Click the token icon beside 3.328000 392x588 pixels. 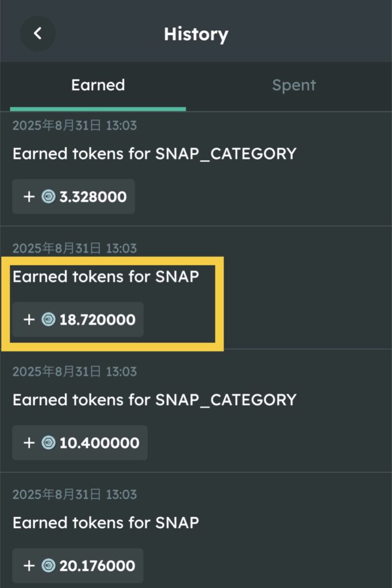click(x=48, y=197)
